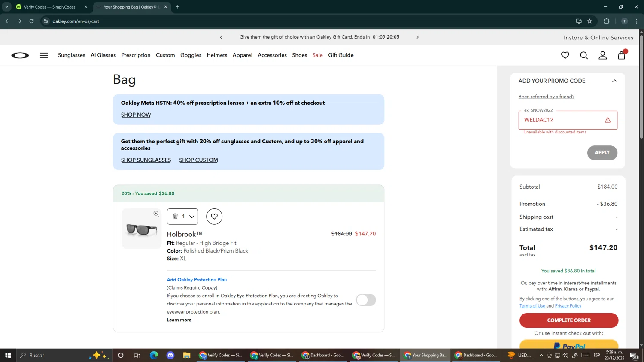Click Been referred by a friend link
644x362 pixels.
(546, 97)
